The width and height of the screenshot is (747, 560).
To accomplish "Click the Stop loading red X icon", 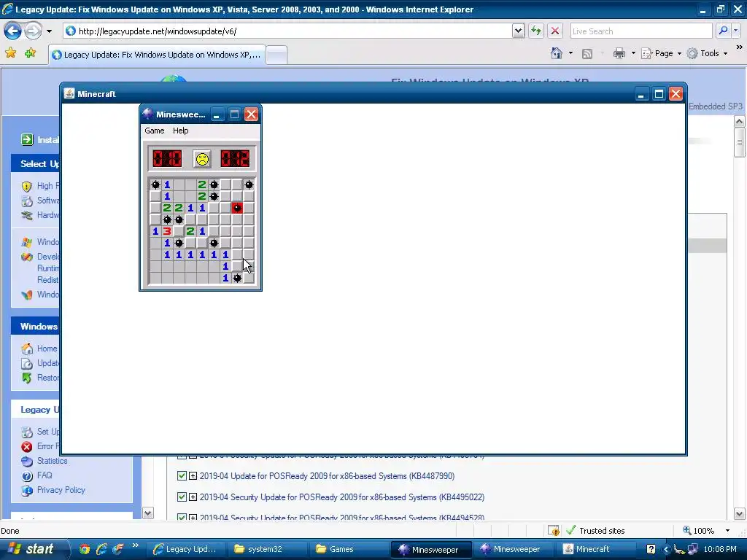I will 555,31.
